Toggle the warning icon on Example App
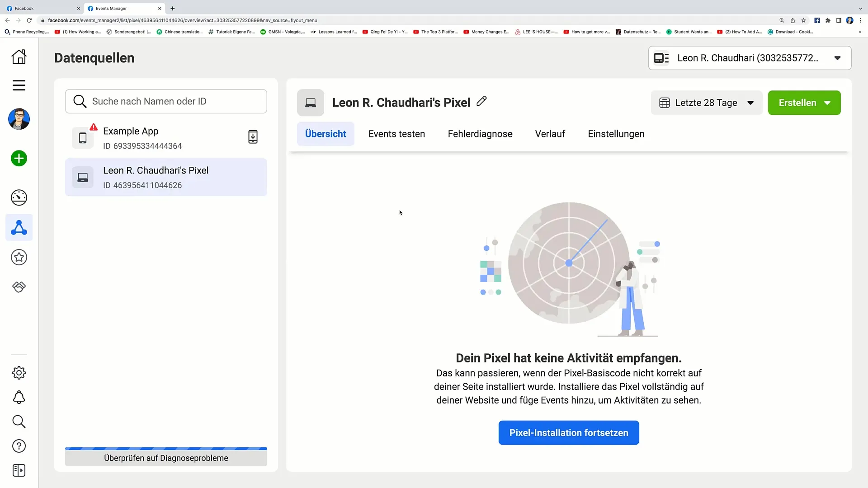Viewport: 868px width, 488px height. (x=94, y=127)
